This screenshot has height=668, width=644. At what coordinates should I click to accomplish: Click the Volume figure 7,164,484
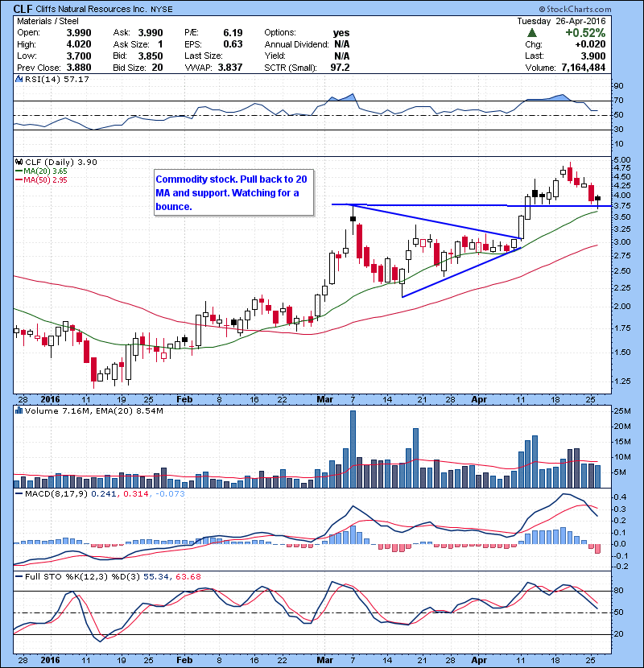pyautogui.click(x=584, y=68)
